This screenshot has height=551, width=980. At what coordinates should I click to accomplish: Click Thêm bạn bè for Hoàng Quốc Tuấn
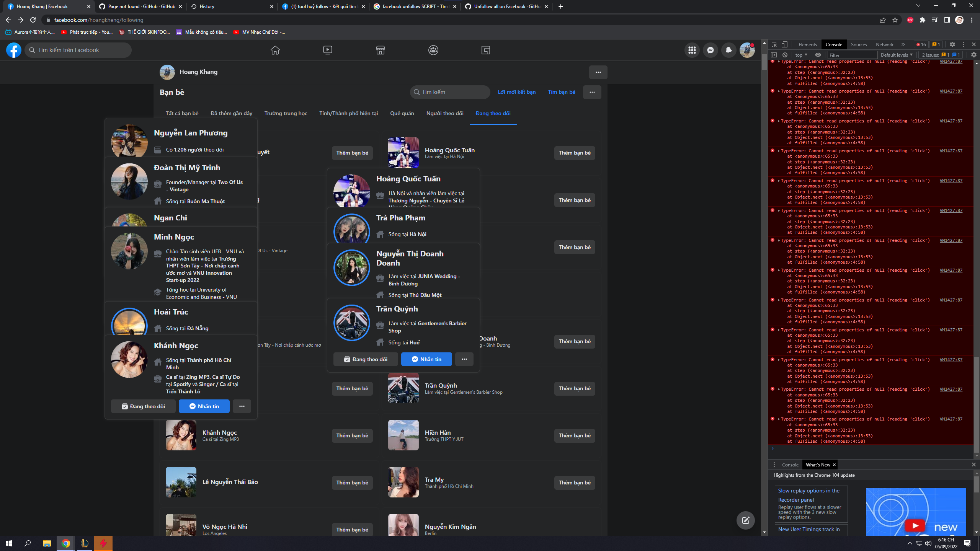(x=574, y=153)
